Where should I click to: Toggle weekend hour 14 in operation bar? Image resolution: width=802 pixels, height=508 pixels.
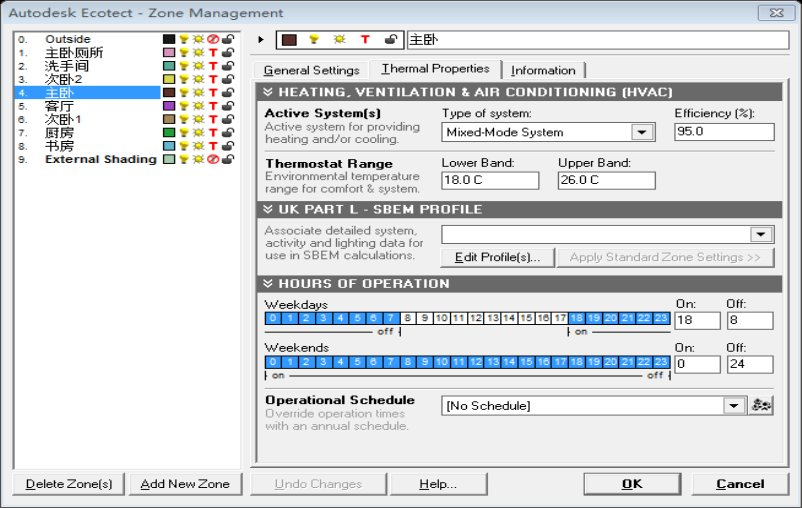click(x=509, y=362)
